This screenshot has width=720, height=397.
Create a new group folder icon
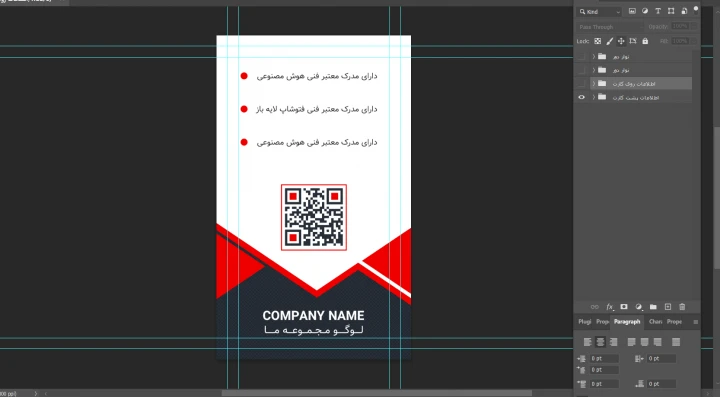tap(653, 307)
